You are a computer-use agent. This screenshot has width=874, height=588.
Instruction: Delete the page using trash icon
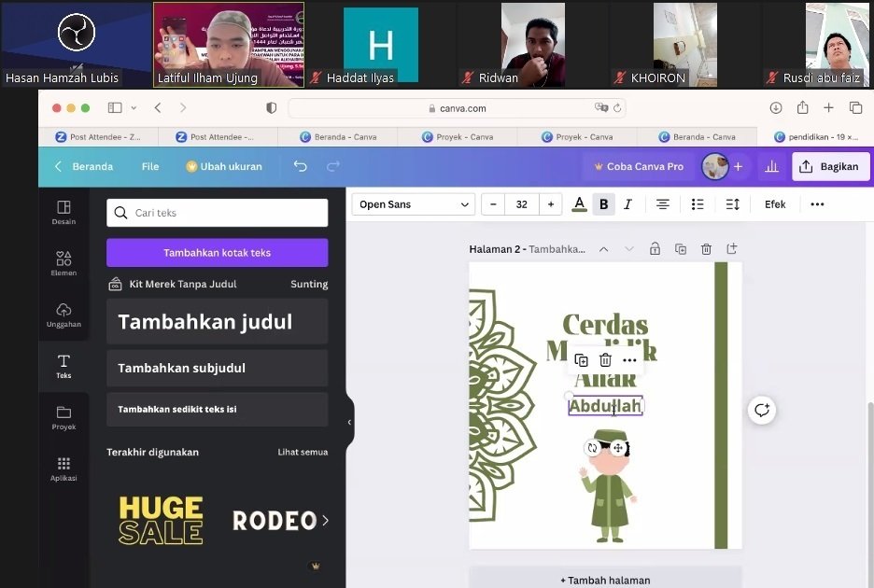point(706,249)
